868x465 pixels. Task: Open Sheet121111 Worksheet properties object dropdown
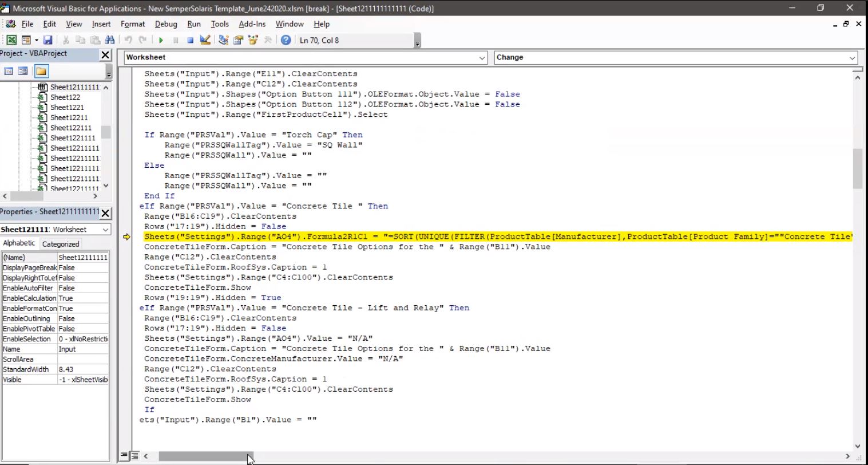(105, 230)
